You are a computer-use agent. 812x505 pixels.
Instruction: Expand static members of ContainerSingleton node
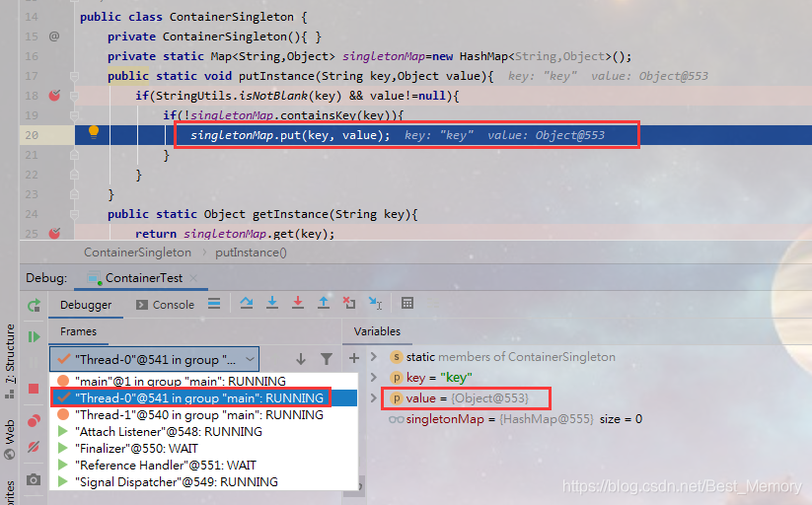click(x=374, y=357)
